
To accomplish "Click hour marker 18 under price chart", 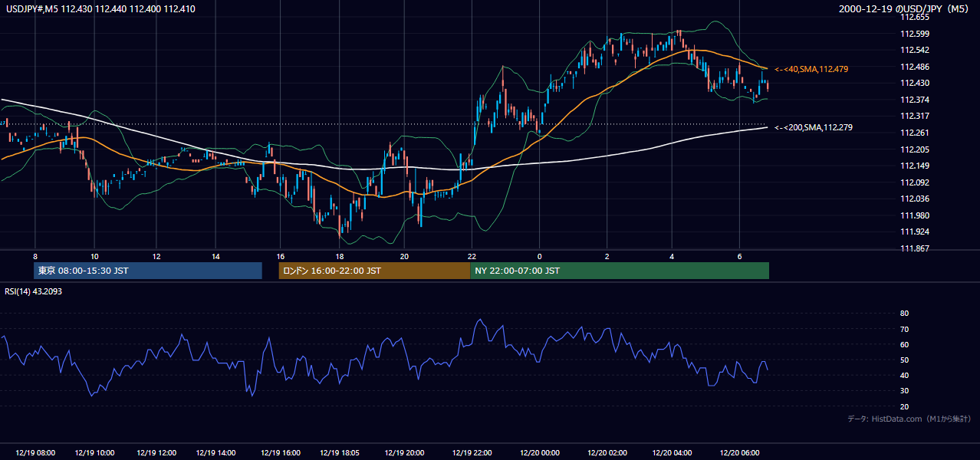I will 340,256.
